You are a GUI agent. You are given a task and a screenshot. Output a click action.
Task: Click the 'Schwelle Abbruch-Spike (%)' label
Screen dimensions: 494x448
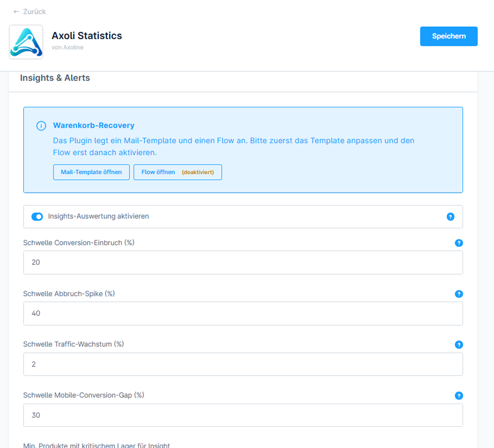[x=69, y=294]
